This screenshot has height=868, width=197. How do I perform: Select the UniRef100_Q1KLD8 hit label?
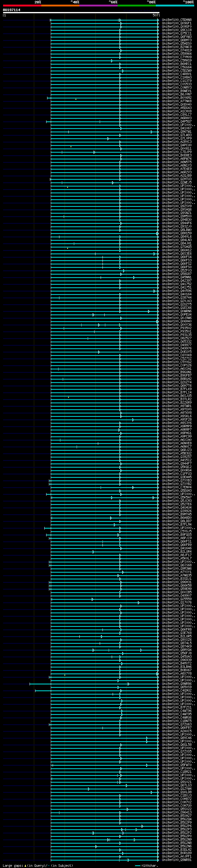pyautogui.click(x=176, y=792)
